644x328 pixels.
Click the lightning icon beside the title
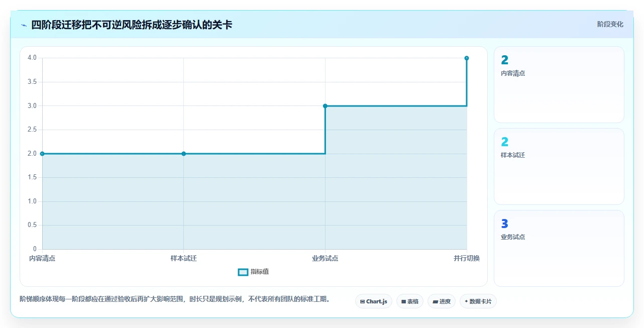[x=24, y=25]
